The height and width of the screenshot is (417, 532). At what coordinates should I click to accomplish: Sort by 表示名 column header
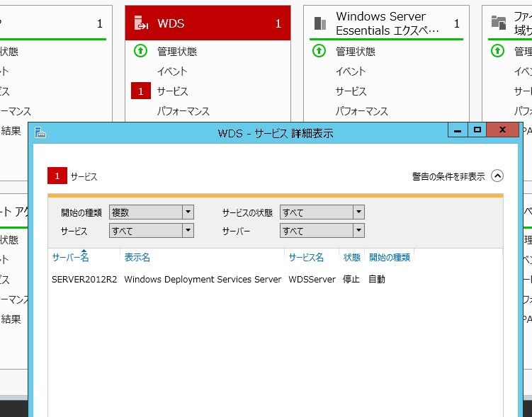click(137, 257)
